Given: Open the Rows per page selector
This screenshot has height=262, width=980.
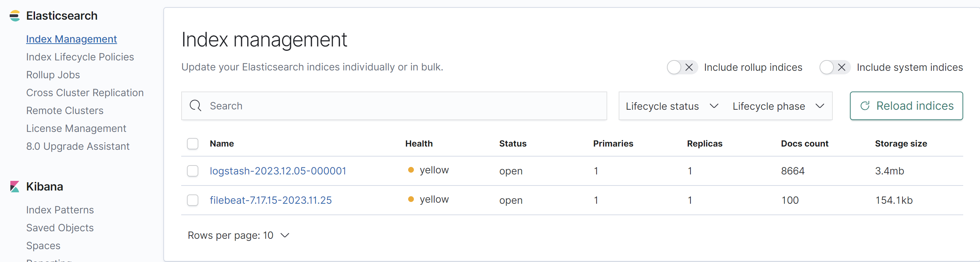Looking at the screenshot, I should click(x=238, y=236).
